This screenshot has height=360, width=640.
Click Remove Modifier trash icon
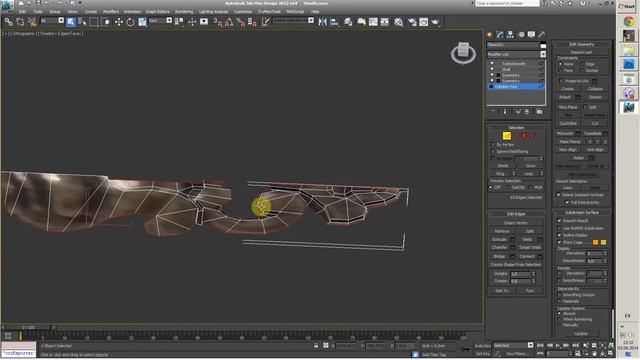coord(527,111)
